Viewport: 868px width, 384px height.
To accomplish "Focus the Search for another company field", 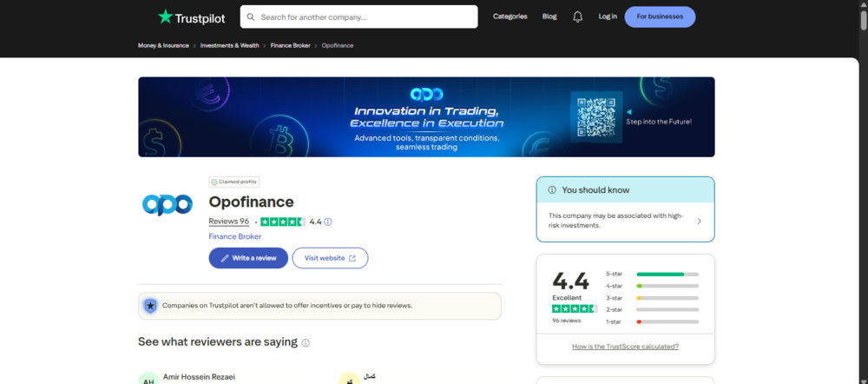I will pos(358,17).
